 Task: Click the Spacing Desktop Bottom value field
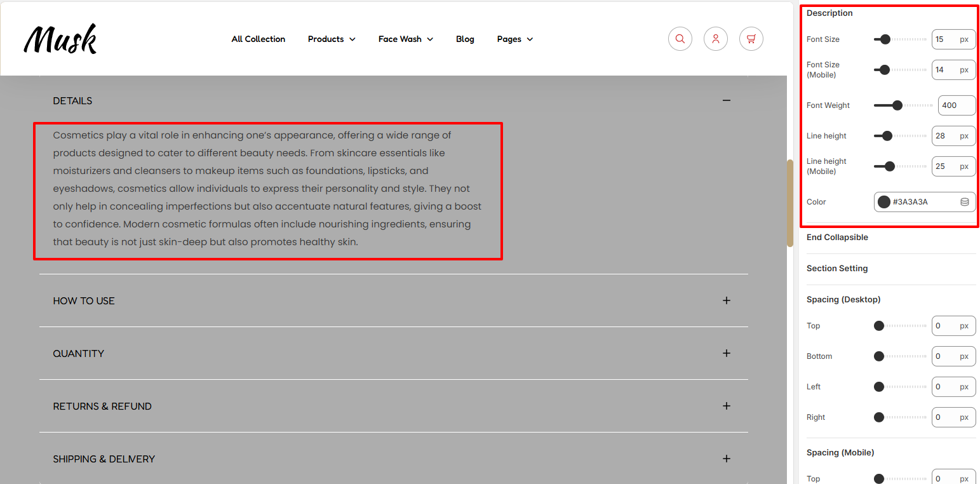click(953, 356)
